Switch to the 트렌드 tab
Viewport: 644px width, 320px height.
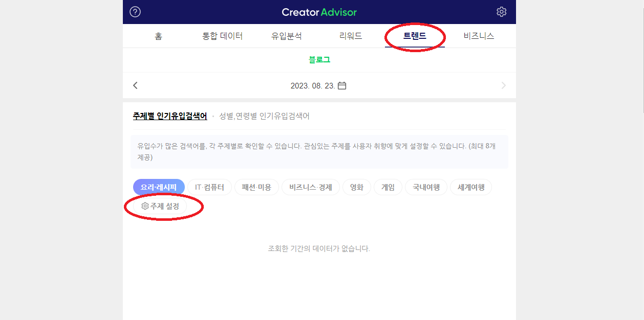415,36
